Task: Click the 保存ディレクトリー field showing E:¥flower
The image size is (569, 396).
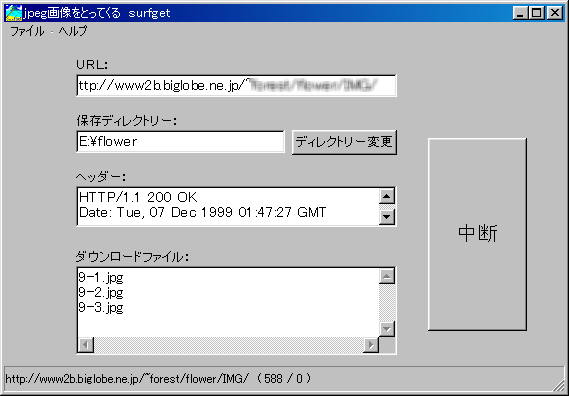Action: (x=180, y=142)
